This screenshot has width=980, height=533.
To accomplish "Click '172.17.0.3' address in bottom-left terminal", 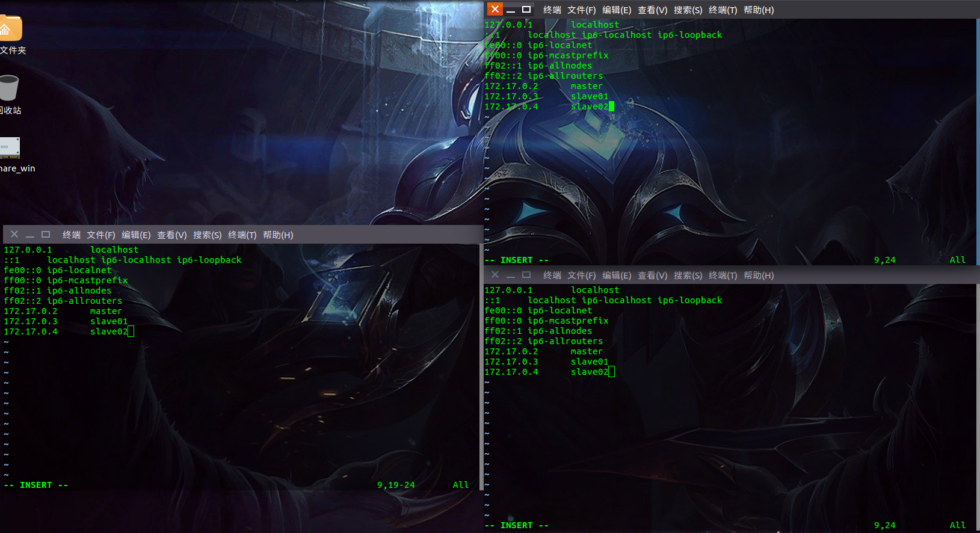I will point(31,321).
